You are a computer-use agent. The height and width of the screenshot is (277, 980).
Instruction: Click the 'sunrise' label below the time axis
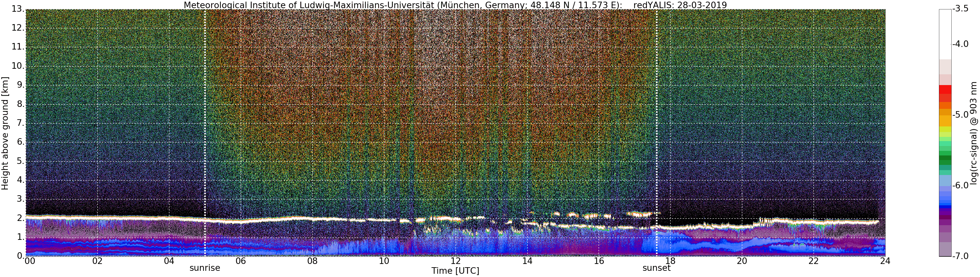click(x=205, y=268)
